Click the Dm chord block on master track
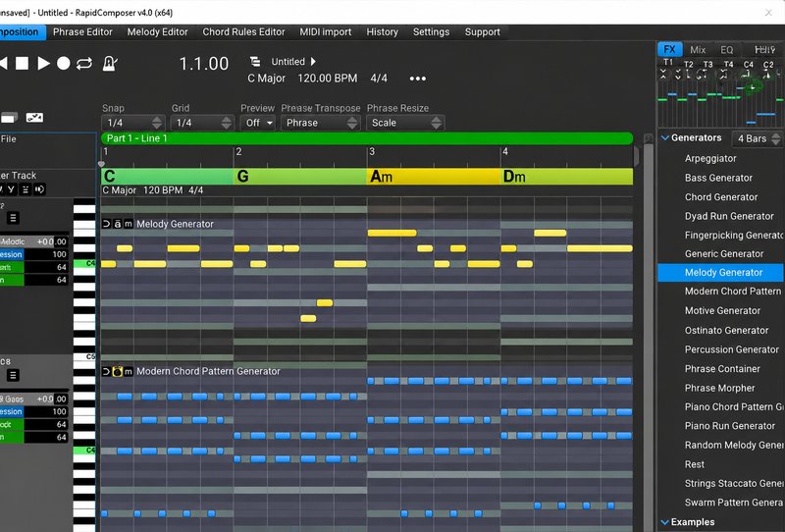785x532 pixels. coord(567,177)
